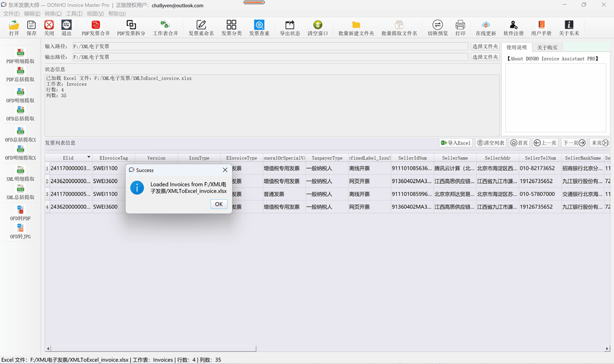Click the 输入路径 text field

tap(270, 46)
